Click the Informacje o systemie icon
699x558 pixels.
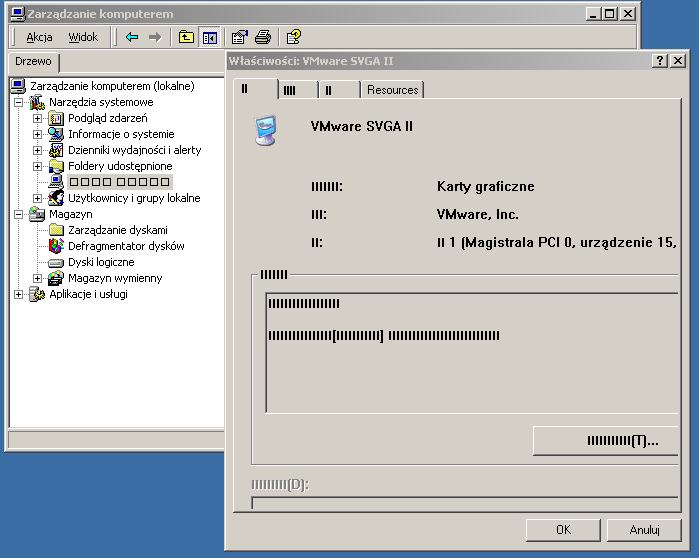click(56, 134)
